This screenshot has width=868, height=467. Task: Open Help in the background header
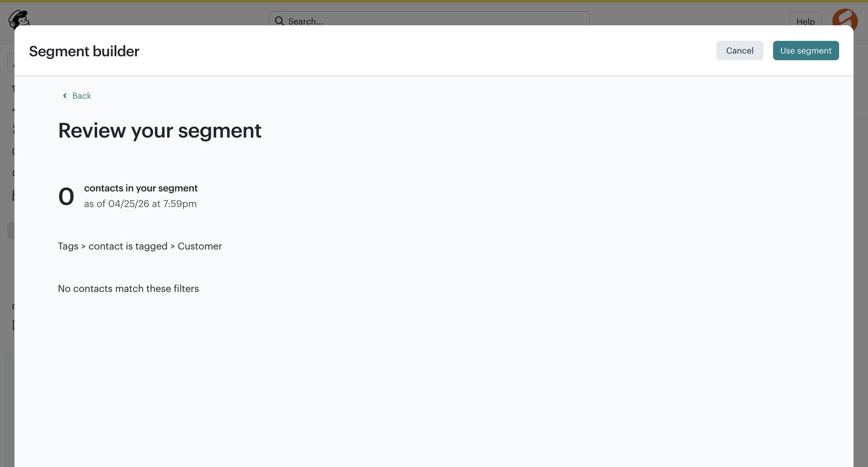(805, 20)
